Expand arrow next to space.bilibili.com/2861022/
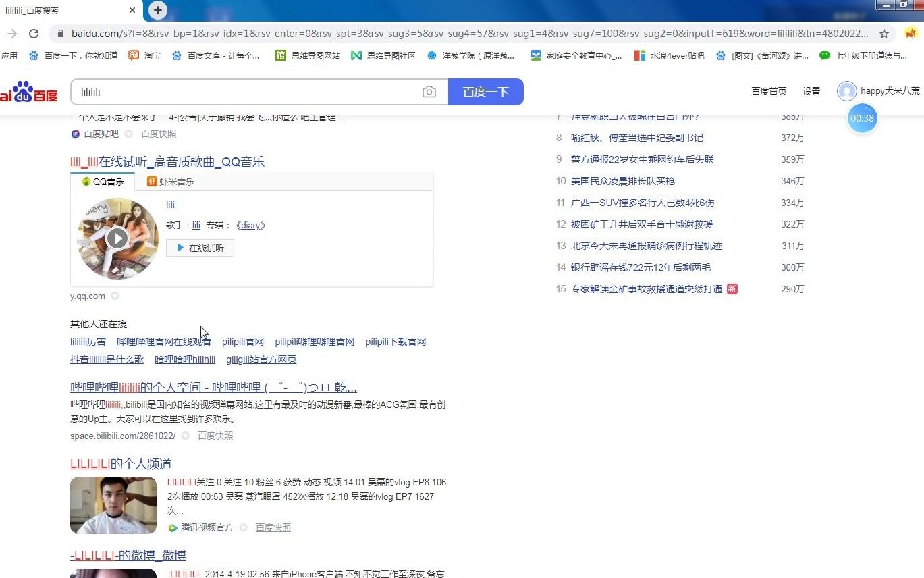The height and width of the screenshot is (578, 924). tap(185, 436)
